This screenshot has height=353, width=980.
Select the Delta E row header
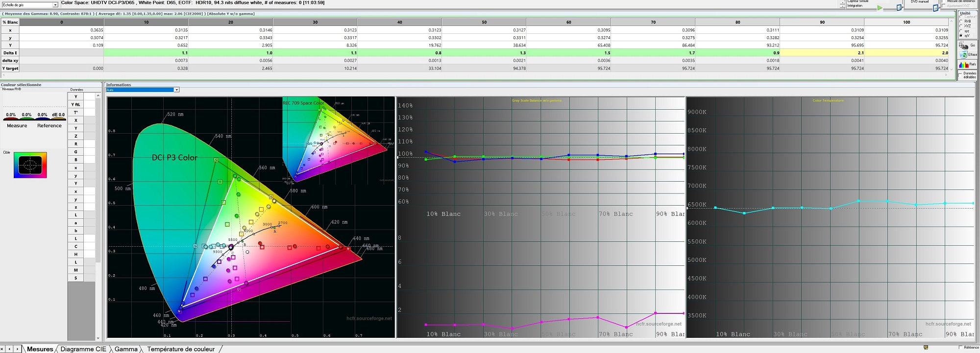10,53
